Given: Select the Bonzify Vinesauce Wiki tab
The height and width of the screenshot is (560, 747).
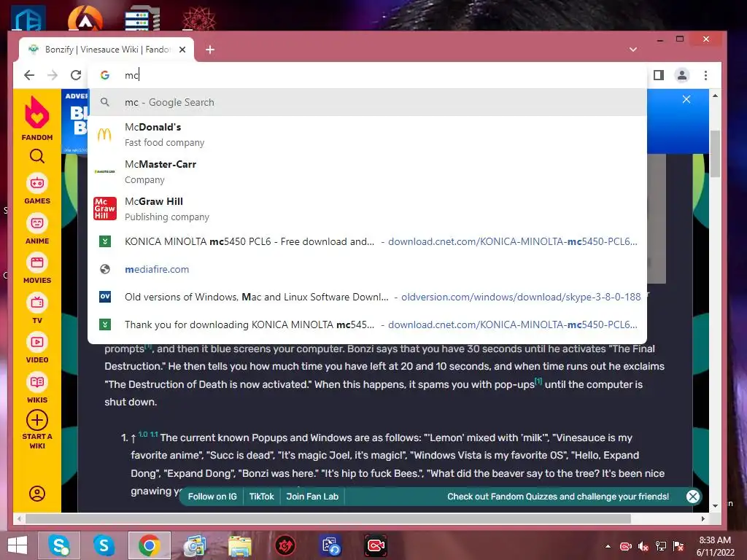Looking at the screenshot, I should [x=107, y=50].
